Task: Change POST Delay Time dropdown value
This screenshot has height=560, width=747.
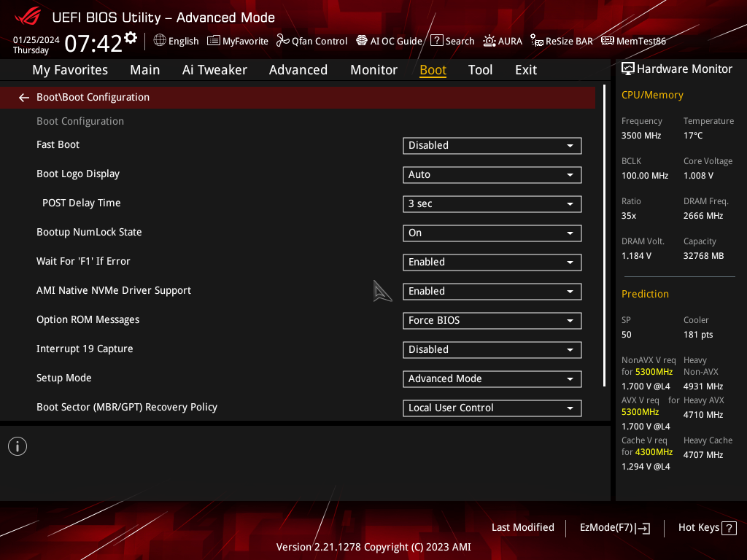Action: [x=492, y=203]
